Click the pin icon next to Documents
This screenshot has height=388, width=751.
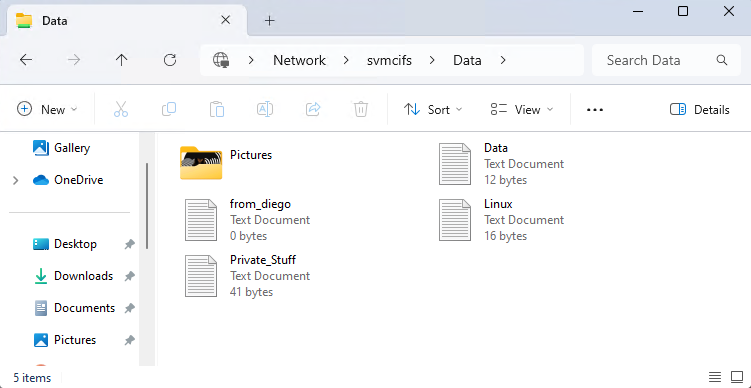coord(129,308)
